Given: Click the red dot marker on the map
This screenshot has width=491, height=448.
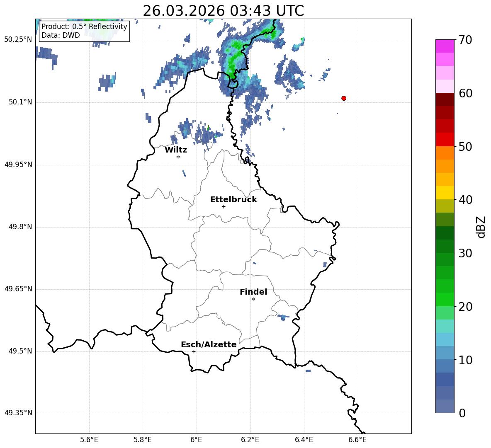Looking at the screenshot, I should point(344,98).
